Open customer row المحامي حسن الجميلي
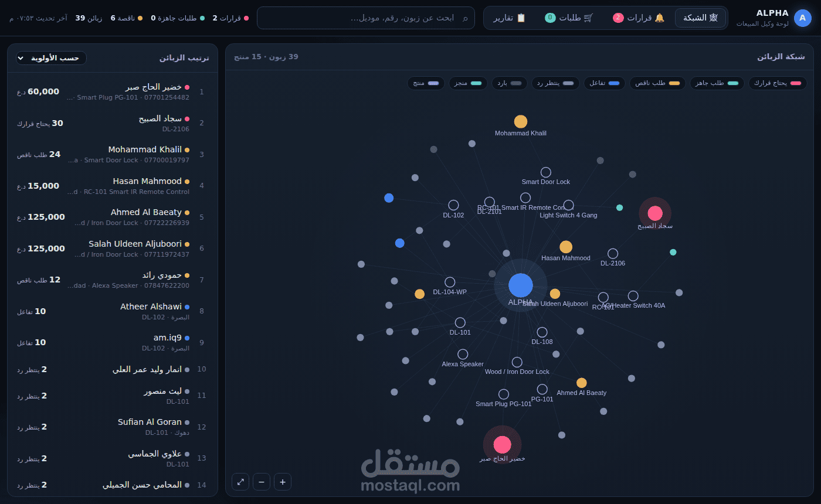Screen dimensions: 821x504 113,485
